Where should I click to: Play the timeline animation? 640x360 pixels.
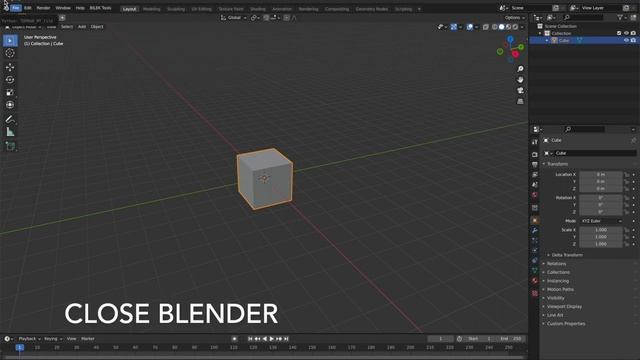(272, 339)
